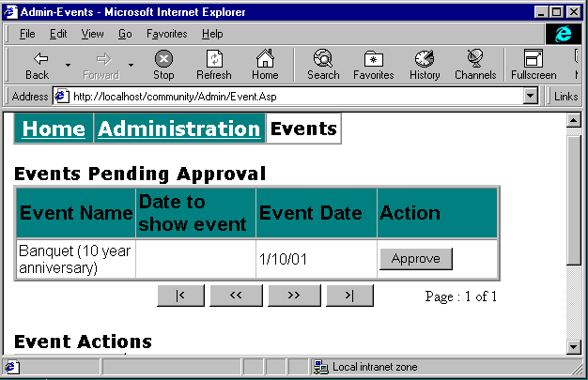The width and height of the screenshot is (588, 380).
Task: Open the Search toolbar icon
Action: point(322,58)
